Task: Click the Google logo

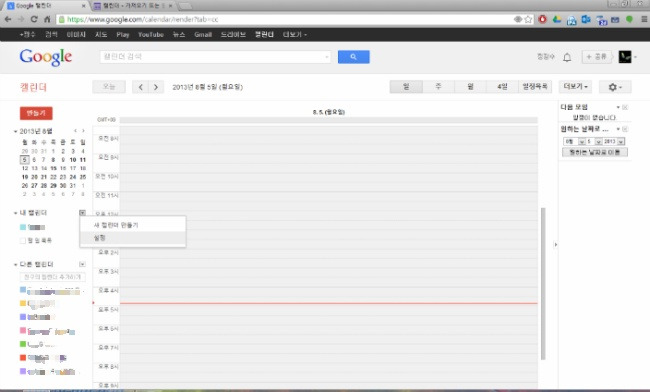Action: point(46,57)
